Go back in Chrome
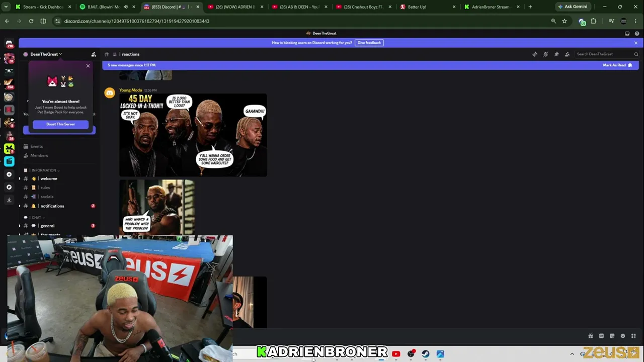The image size is (644, 362). pos(7,21)
